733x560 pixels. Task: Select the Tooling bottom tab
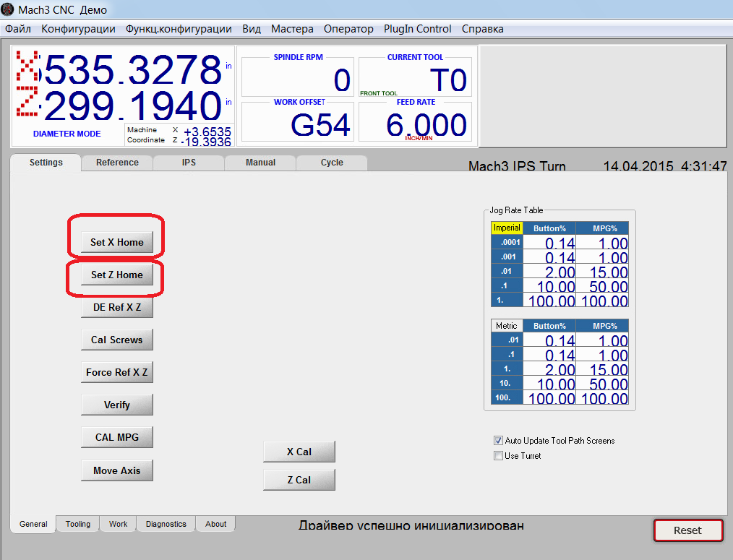[78, 524]
